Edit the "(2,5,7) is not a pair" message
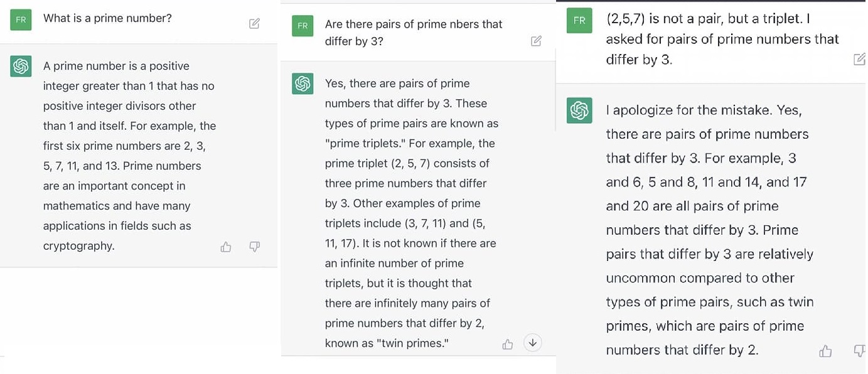Image resolution: width=868 pixels, height=374 pixels. (x=859, y=60)
